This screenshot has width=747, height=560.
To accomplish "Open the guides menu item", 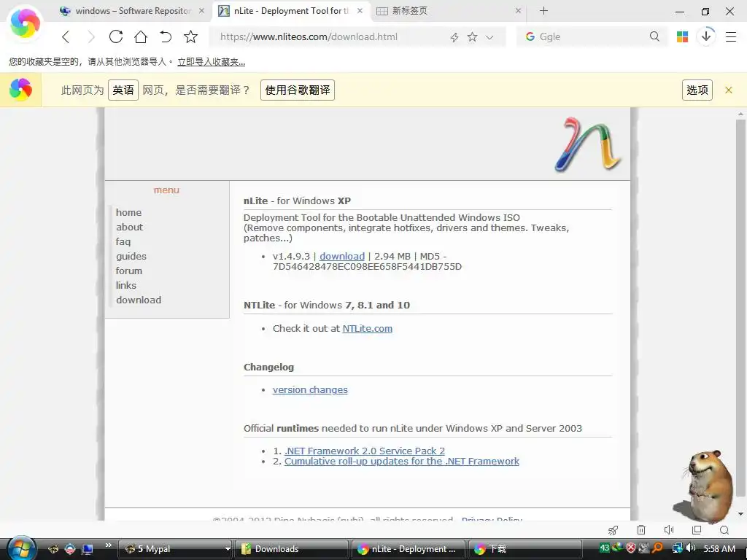I will (x=131, y=256).
